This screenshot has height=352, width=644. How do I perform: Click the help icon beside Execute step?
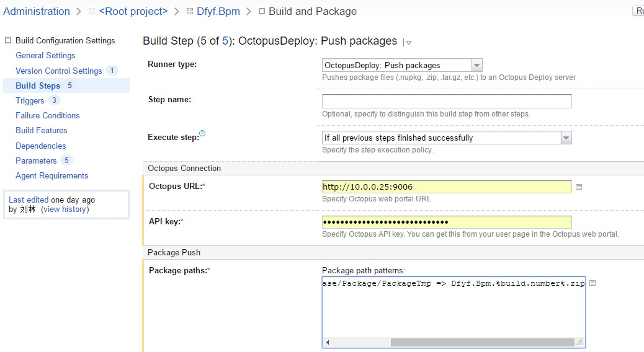point(202,134)
